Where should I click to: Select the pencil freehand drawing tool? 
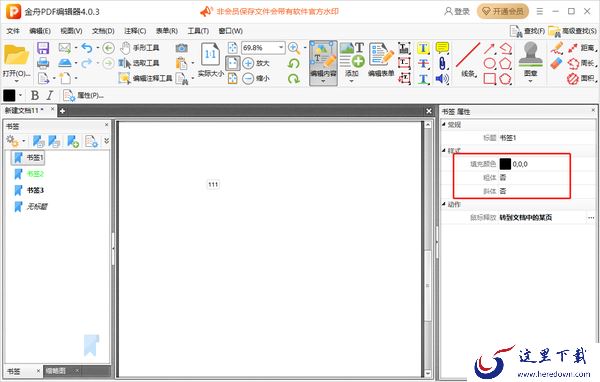(x=557, y=48)
